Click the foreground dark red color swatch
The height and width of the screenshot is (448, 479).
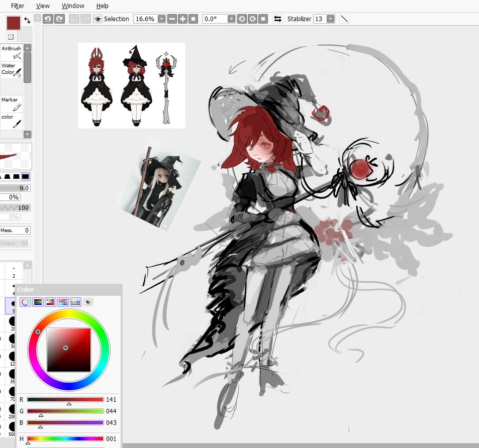[x=14, y=23]
